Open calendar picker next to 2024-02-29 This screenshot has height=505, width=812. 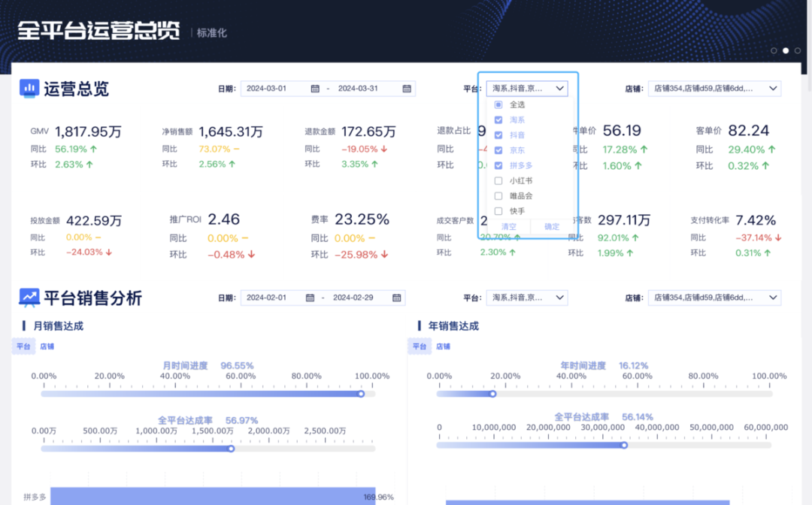[x=397, y=298]
